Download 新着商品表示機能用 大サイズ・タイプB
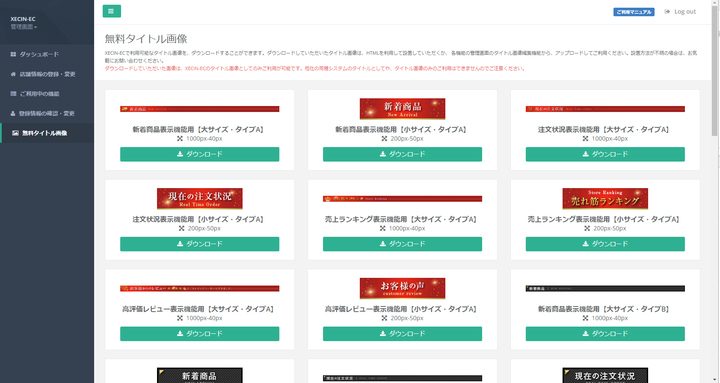Image resolution: width=720 pixels, height=383 pixels. pyautogui.click(x=605, y=334)
